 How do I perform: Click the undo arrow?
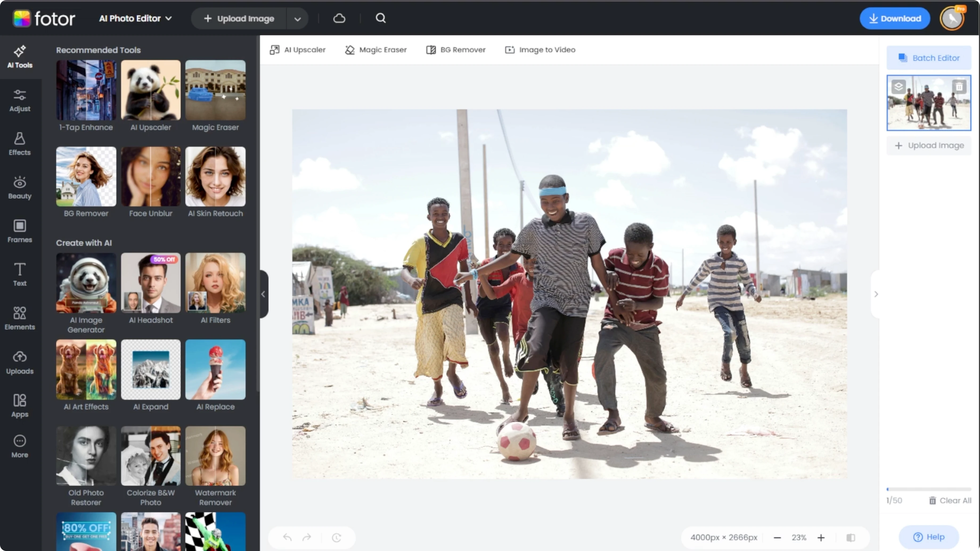(x=287, y=537)
